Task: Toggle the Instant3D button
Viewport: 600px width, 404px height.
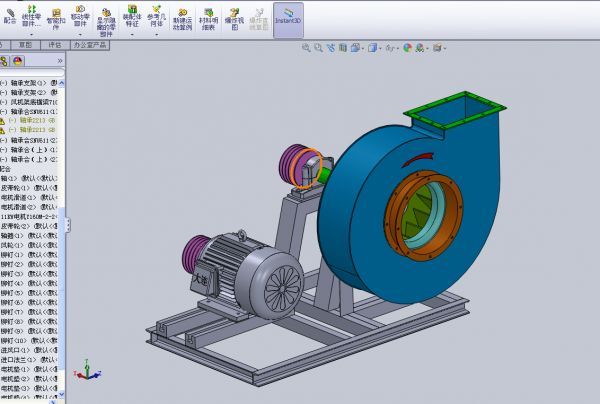Action: click(x=288, y=20)
